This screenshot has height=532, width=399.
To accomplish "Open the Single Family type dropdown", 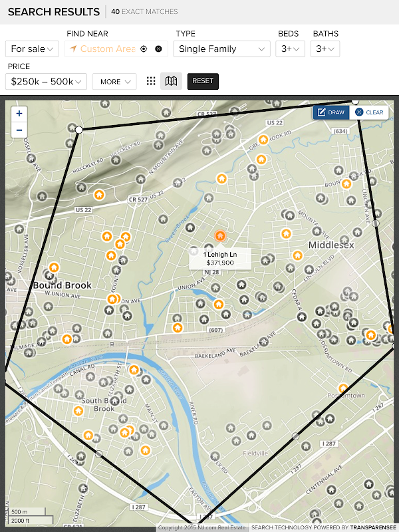I will click(222, 49).
